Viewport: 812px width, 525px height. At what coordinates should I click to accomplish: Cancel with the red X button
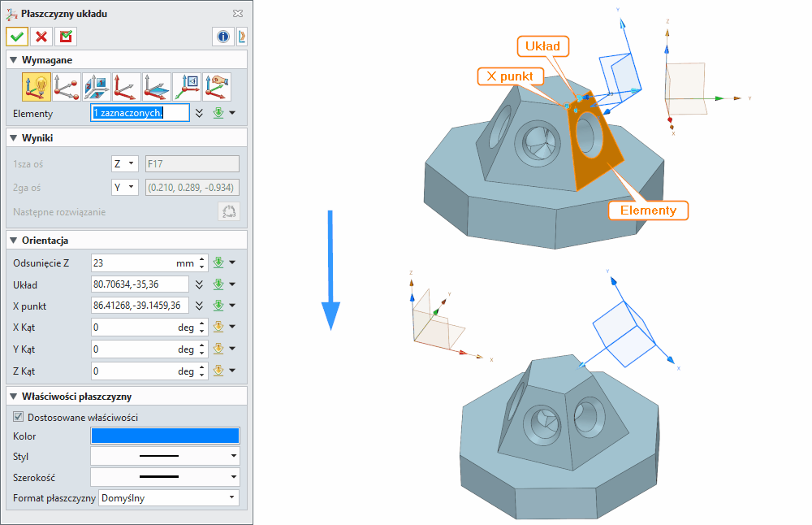[41, 37]
